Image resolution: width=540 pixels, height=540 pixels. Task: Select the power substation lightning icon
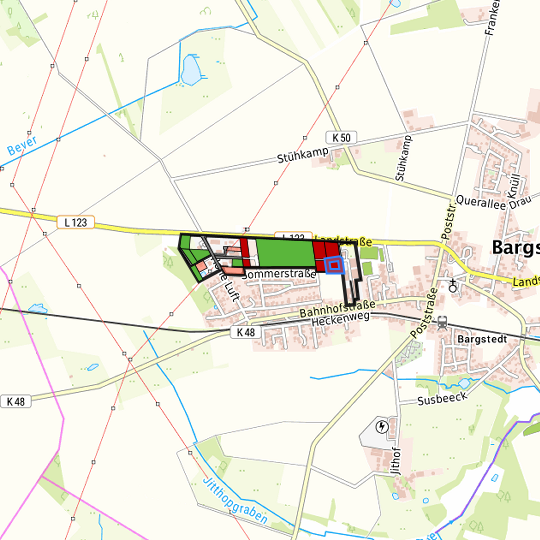[x=382, y=427]
